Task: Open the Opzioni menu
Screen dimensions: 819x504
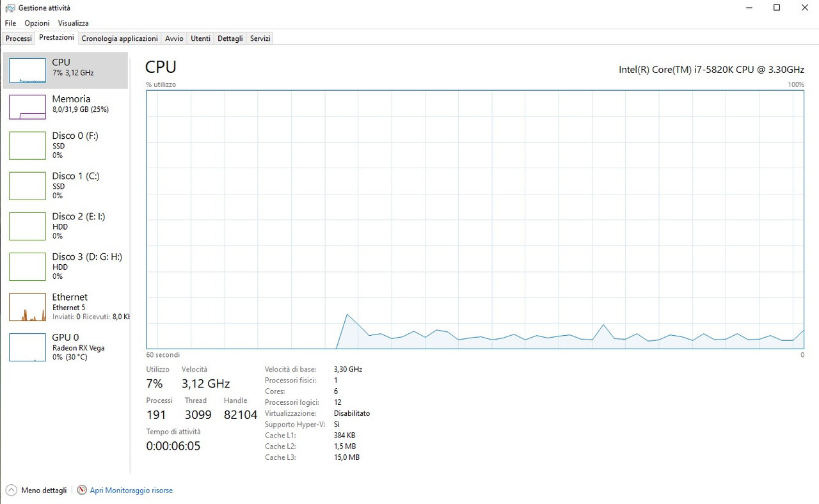Action: [37, 23]
